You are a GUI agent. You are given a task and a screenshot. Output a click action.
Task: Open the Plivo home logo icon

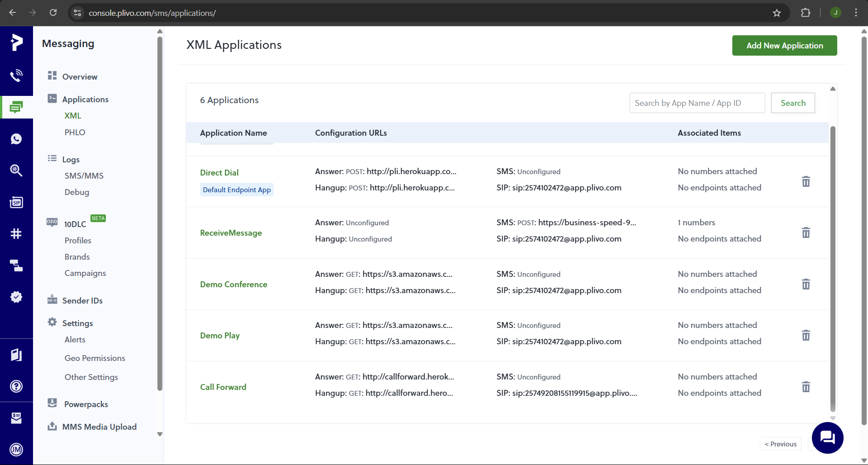coord(16,43)
